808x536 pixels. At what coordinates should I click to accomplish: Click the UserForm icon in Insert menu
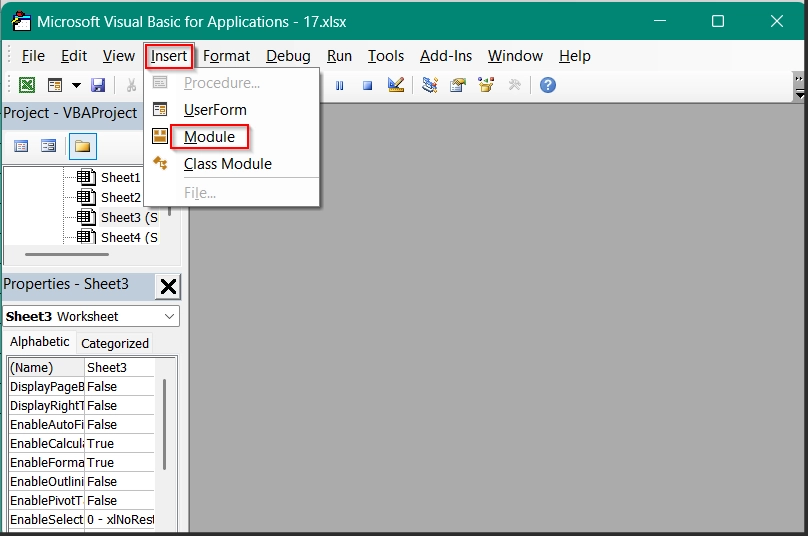(x=160, y=109)
